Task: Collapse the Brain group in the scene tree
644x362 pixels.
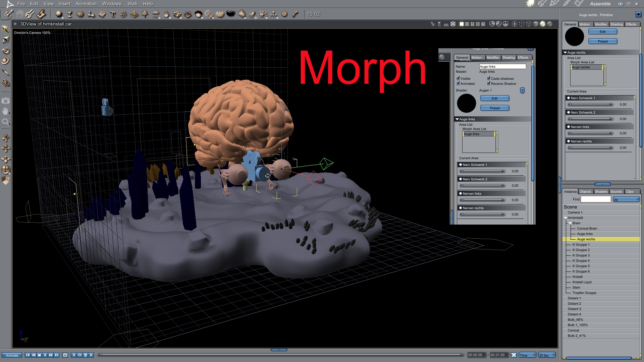Action: tap(570, 223)
